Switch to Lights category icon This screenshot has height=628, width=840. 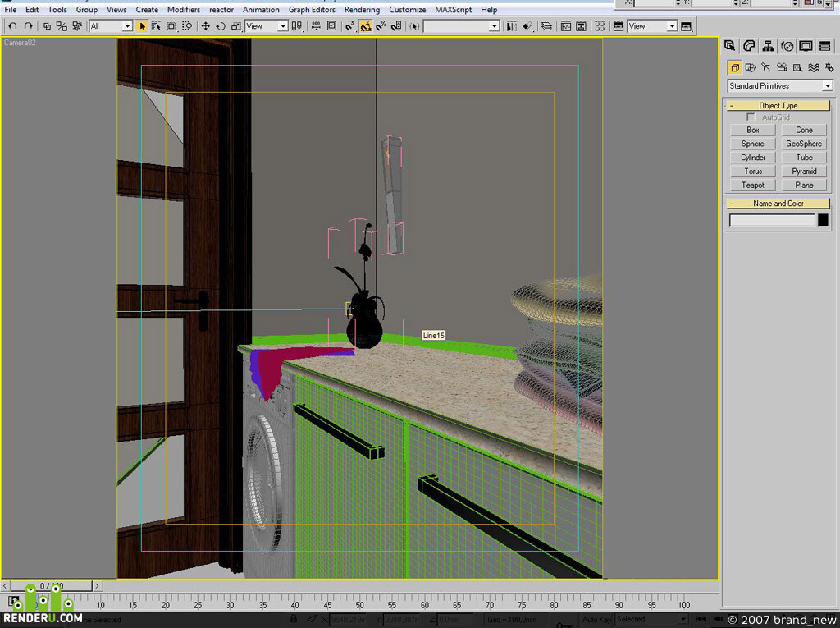[765, 67]
